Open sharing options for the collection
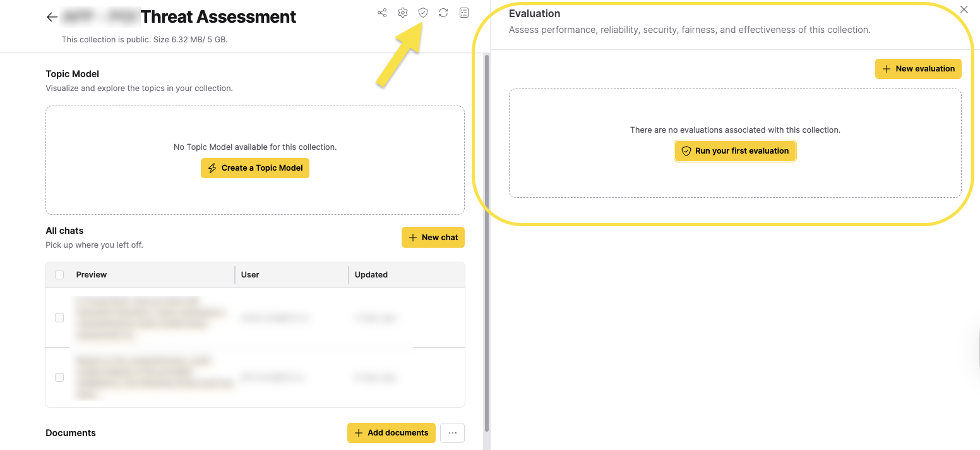The height and width of the screenshot is (450, 980). pos(382,12)
